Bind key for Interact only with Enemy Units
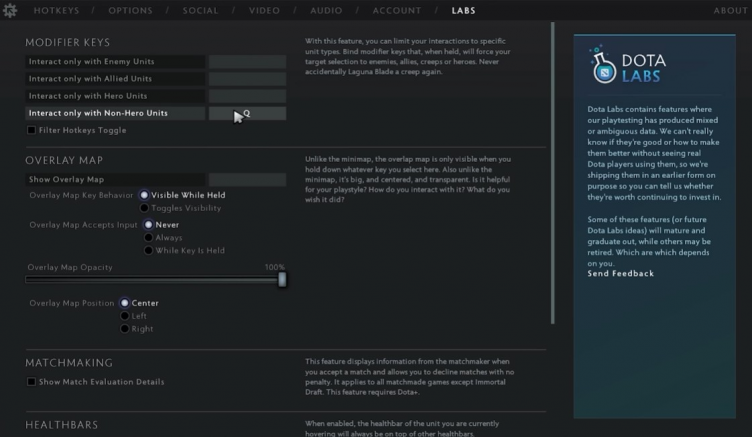The width and height of the screenshot is (752, 437). tap(247, 62)
